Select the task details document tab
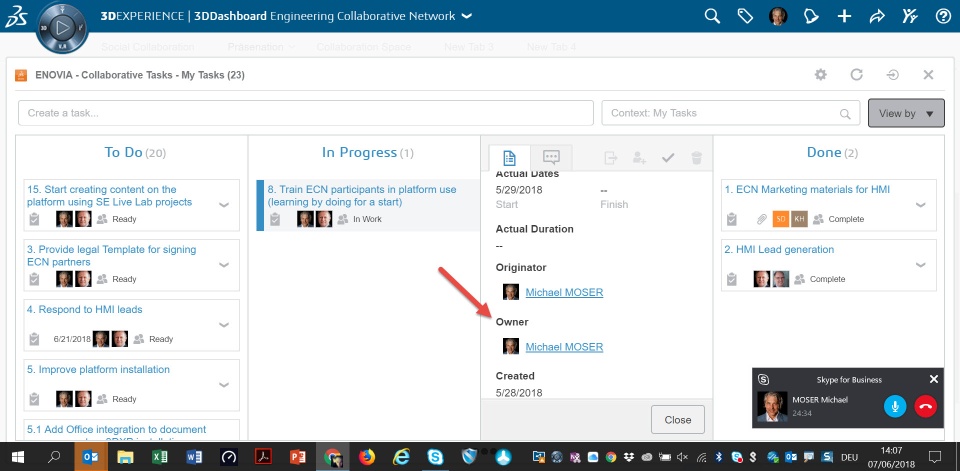The image size is (960, 471). click(509, 158)
